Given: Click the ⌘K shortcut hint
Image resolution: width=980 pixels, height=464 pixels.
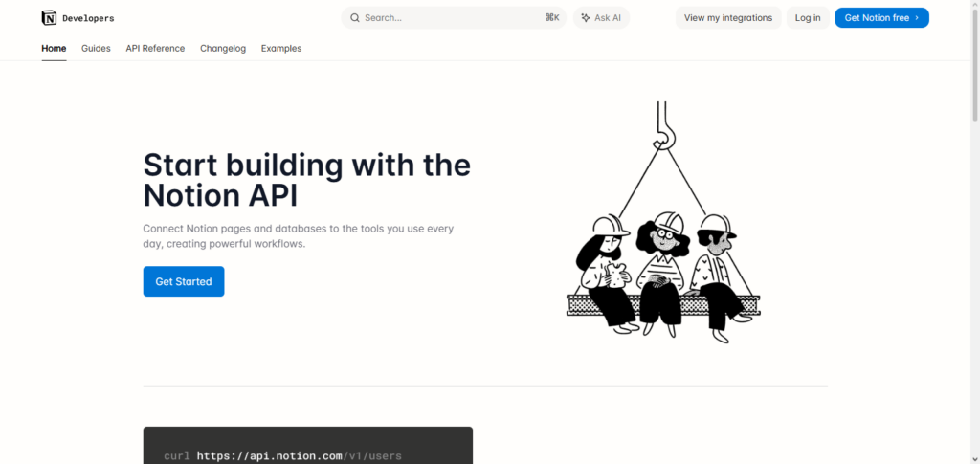Looking at the screenshot, I should point(552,18).
